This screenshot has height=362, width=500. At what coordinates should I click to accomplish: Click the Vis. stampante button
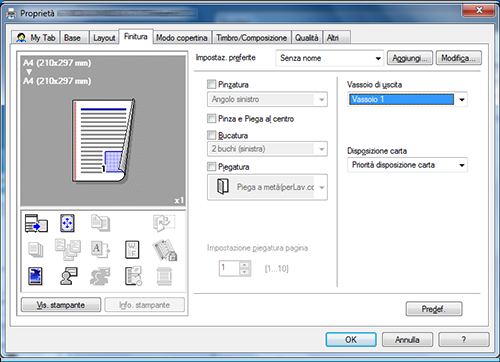pos(61,305)
